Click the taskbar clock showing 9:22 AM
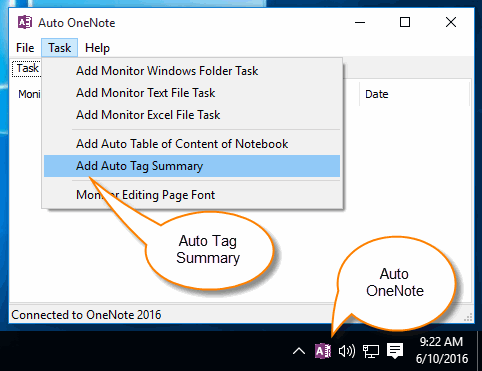482x371 pixels. click(442, 350)
